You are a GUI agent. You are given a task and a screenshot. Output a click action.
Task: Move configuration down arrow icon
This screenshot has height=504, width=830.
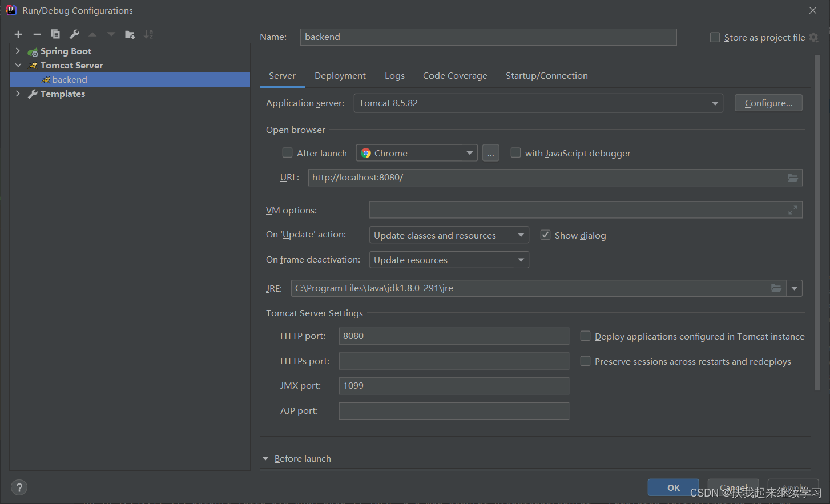click(x=111, y=34)
